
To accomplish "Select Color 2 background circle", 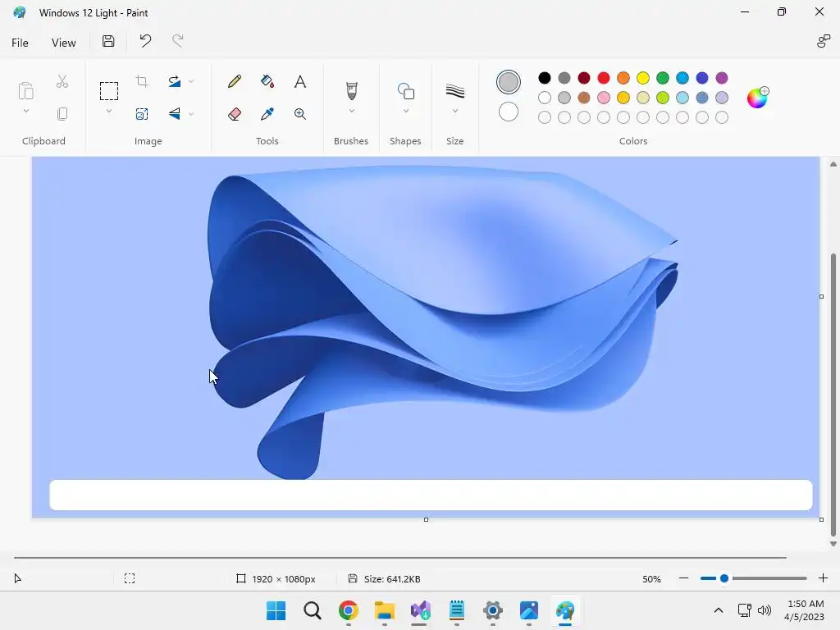I will (509, 112).
